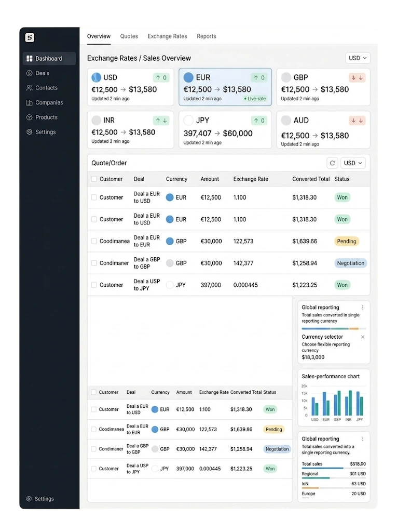397x532 pixels.
Task: Sort by Converted Total column in upper table
Action: [x=311, y=179]
